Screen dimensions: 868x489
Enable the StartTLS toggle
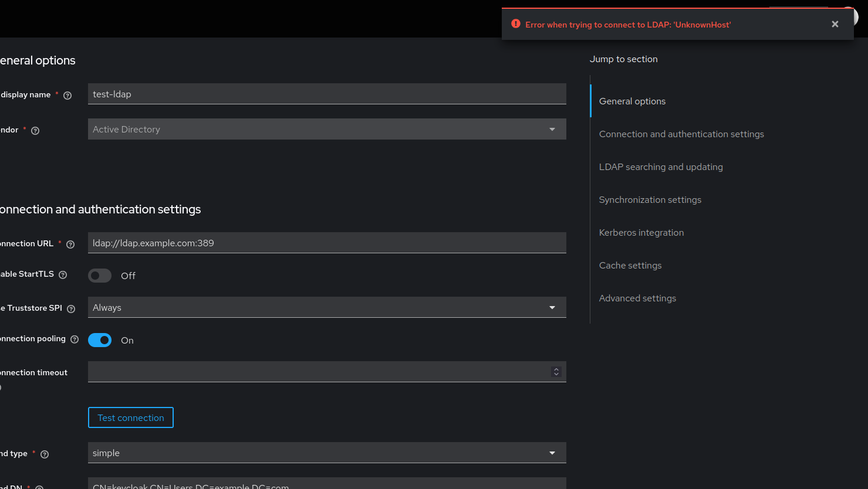[99, 275]
